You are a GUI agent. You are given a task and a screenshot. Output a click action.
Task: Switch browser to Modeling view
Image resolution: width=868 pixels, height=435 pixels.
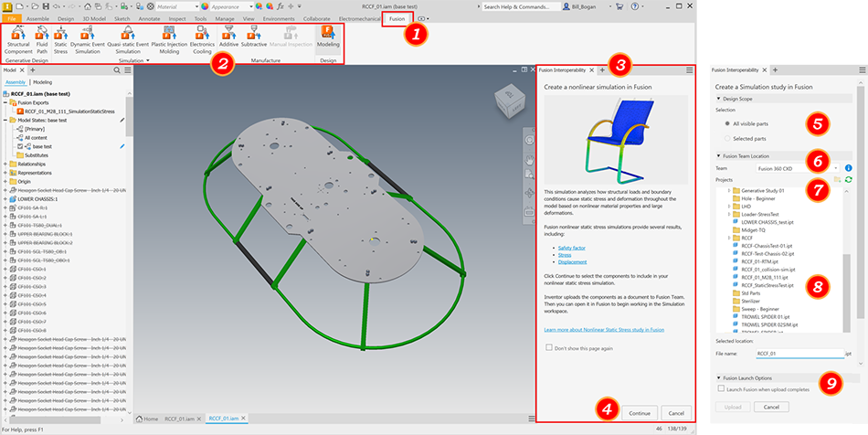[43, 82]
